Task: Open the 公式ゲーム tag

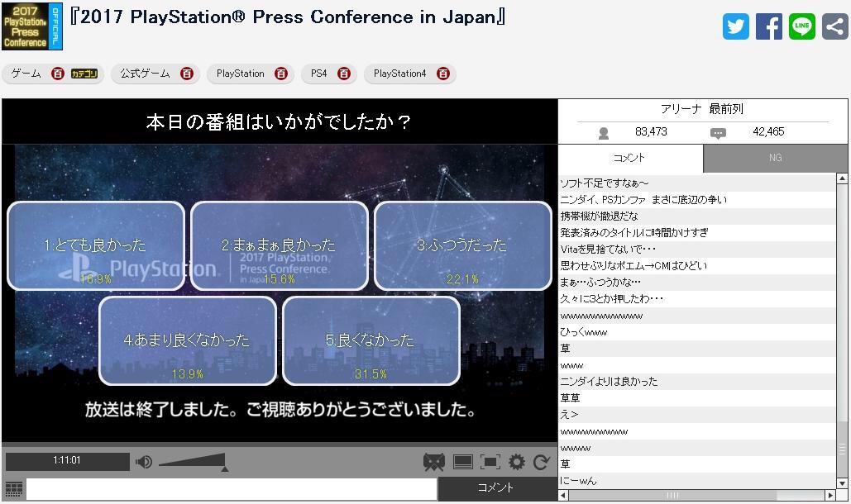Action: coord(145,74)
